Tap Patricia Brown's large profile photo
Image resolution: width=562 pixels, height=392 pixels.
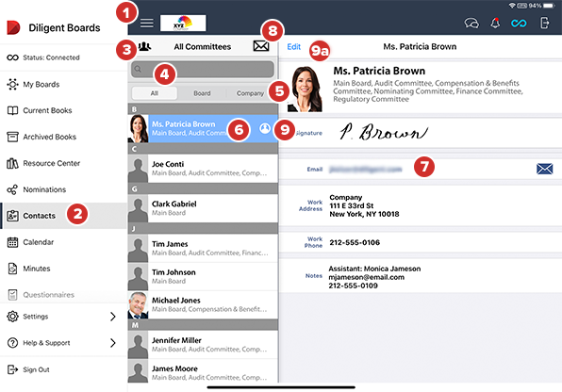(305, 89)
